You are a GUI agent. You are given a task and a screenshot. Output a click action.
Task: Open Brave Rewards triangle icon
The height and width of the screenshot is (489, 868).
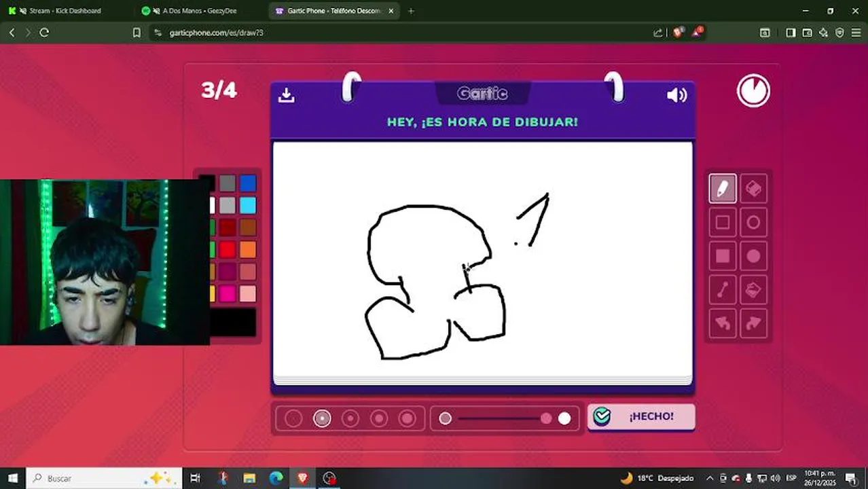click(697, 33)
